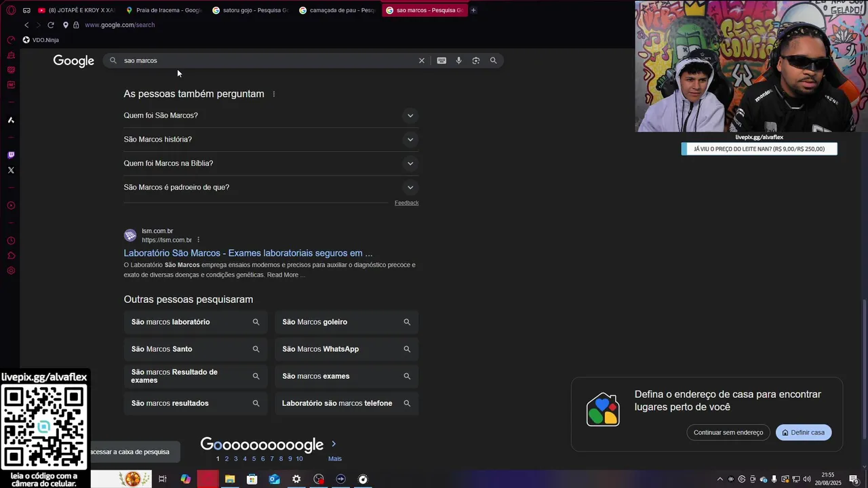Search 'São marcos laboratório' suggestion
Image resolution: width=868 pixels, height=488 pixels.
[196, 322]
